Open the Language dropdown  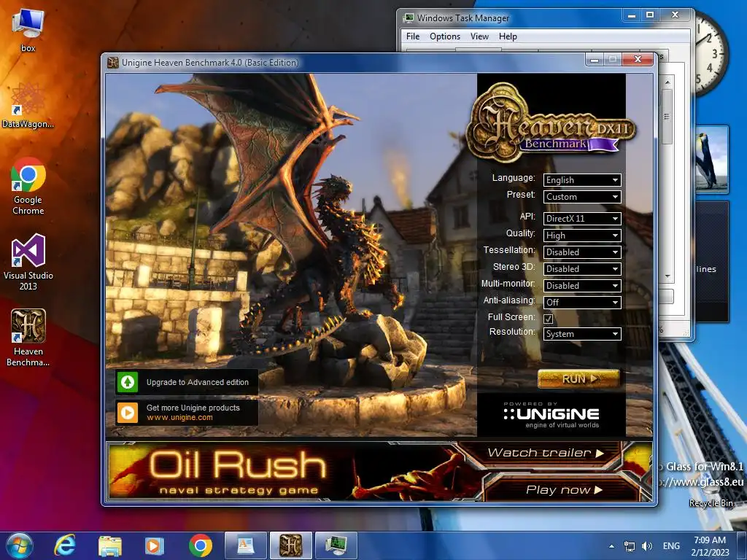click(582, 180)
